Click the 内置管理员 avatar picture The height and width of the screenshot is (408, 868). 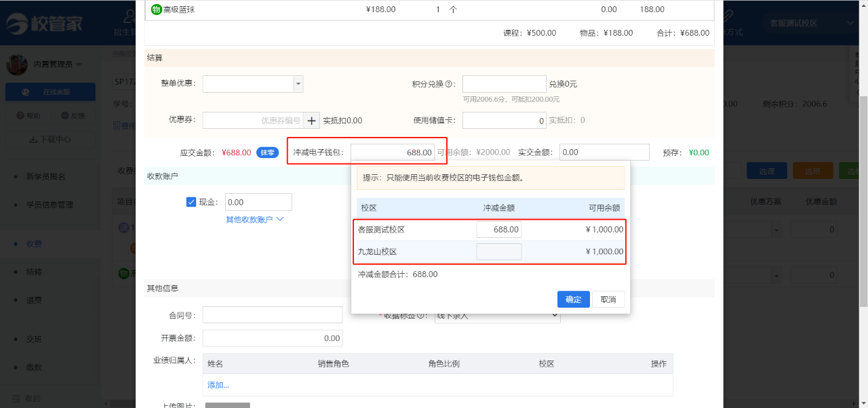(17, 64)
